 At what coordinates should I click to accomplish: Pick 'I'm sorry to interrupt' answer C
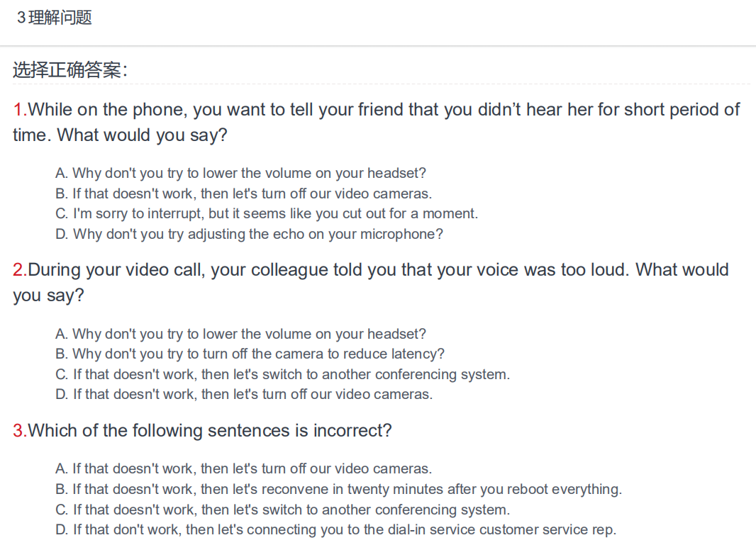[x=267, y=213]
